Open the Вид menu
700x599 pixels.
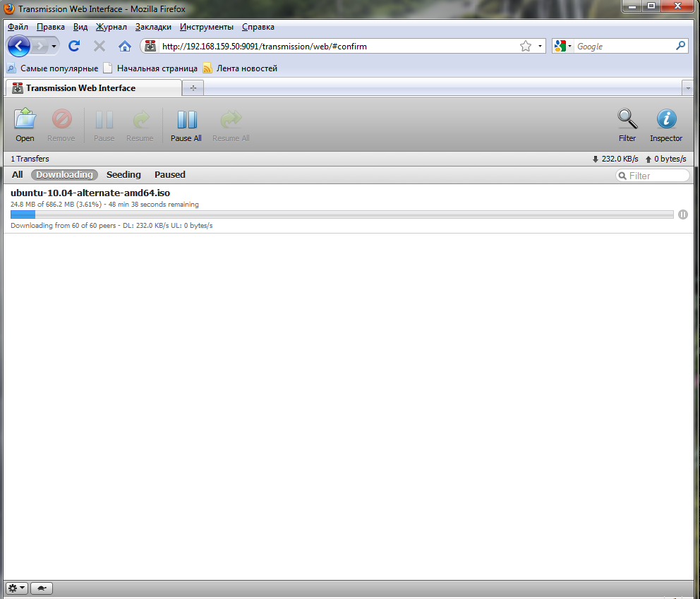[x=80, y=27]
